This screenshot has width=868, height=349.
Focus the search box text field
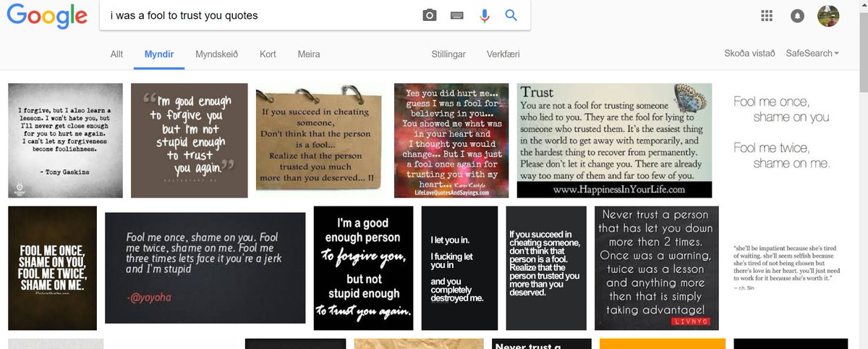260,15
